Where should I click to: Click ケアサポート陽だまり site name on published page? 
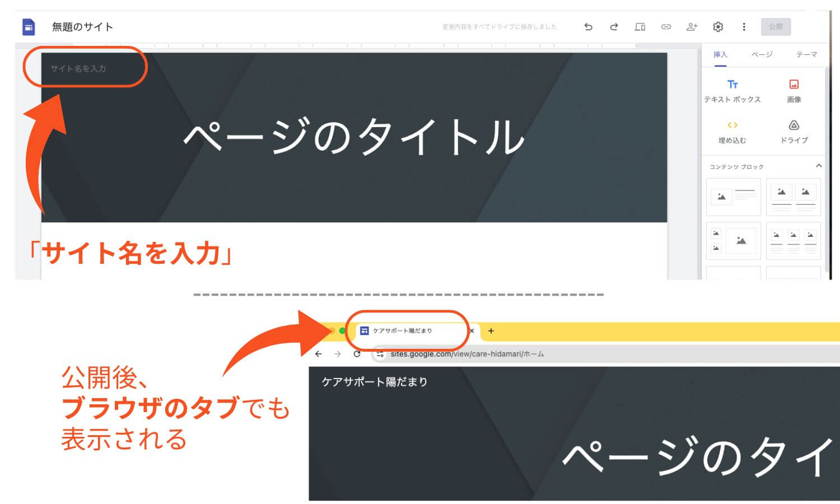click(375, 382)
